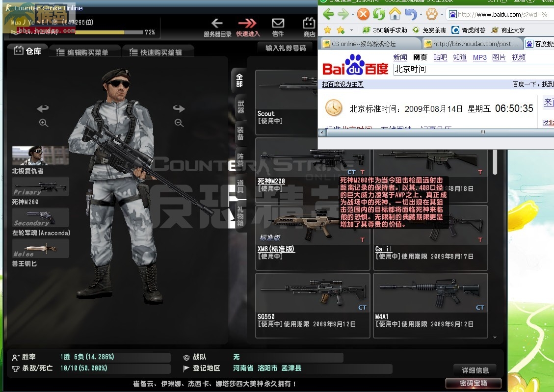The image size is (554, 392).
Task: Click the Baidu search box with 北京时间
Action: [x=474, y=69]
